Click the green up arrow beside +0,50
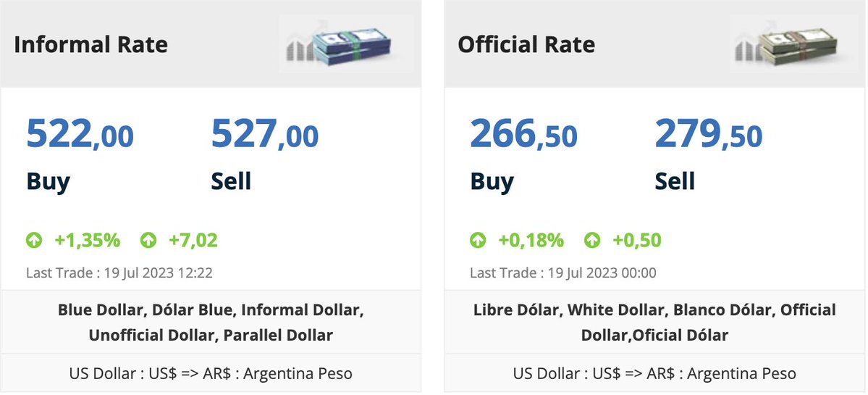868x395 pixels. (x=592, y=241)
